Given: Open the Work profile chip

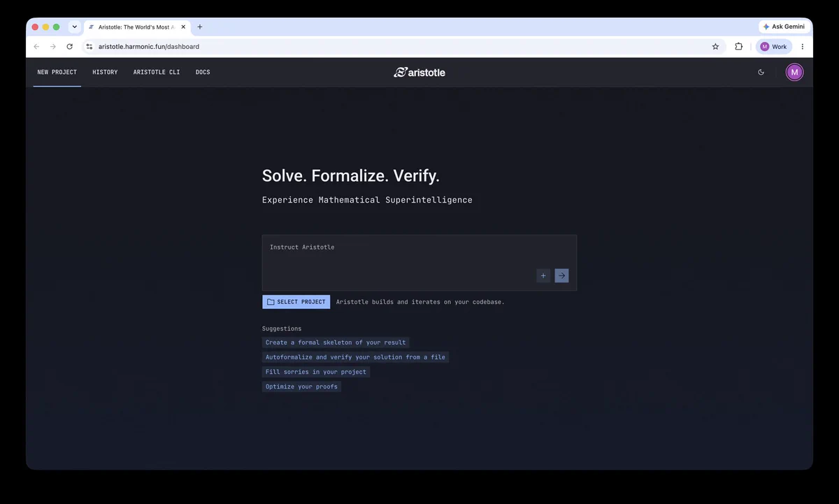Looking at the screenshot, I should pyautogui.click(x=774, y=47).
